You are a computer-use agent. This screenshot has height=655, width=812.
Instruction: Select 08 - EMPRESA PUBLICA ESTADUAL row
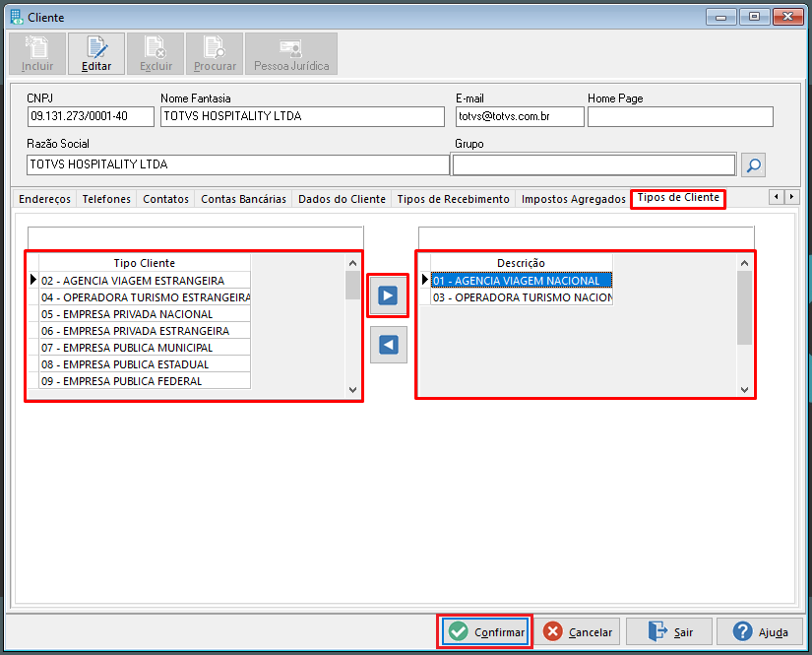(145, 364)
